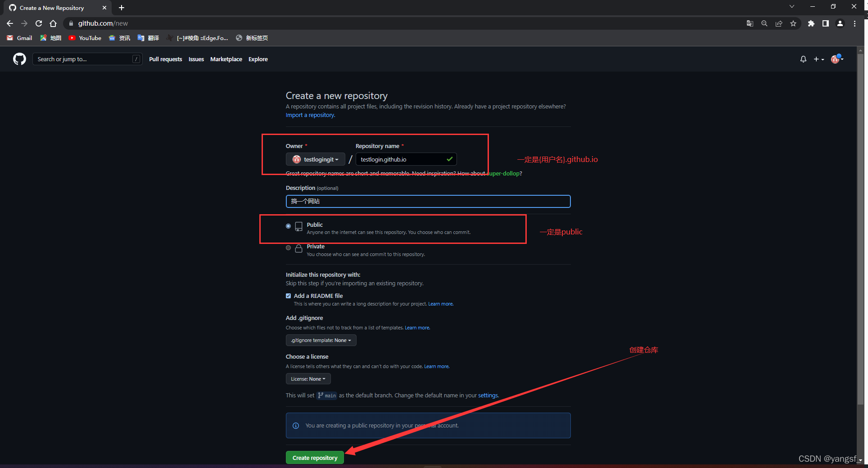Open the 地图 maps bookmark
Image resolution: width=868 pixels, height=468 pixels.
click(51, 38)
